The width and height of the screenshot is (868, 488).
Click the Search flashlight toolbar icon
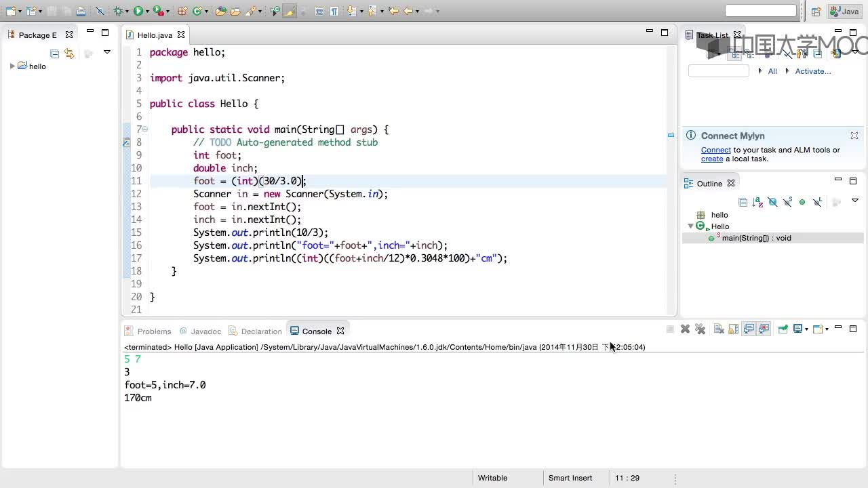point(250,11)
